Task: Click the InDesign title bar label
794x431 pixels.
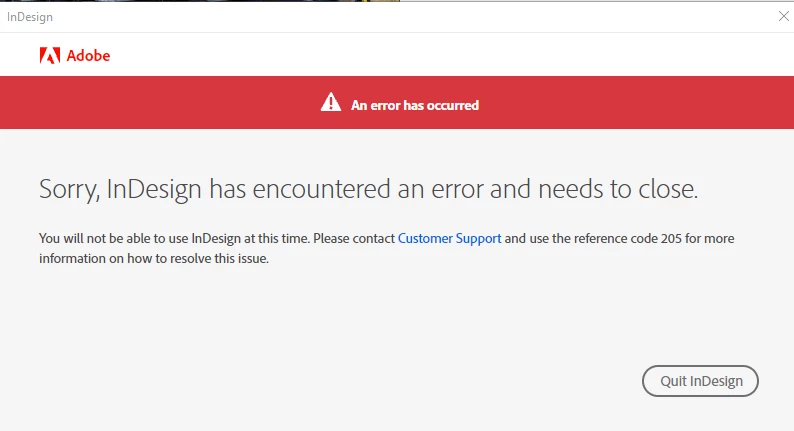Action: [x=30, y=17]
